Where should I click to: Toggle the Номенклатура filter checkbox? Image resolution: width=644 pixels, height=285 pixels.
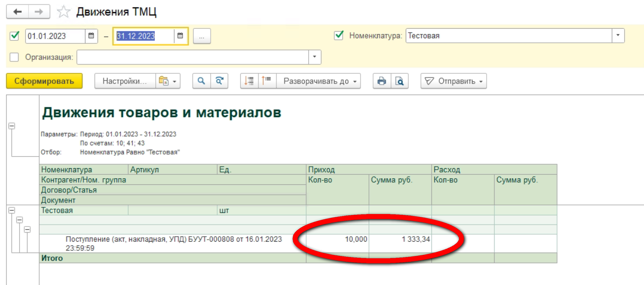(339, 35)
